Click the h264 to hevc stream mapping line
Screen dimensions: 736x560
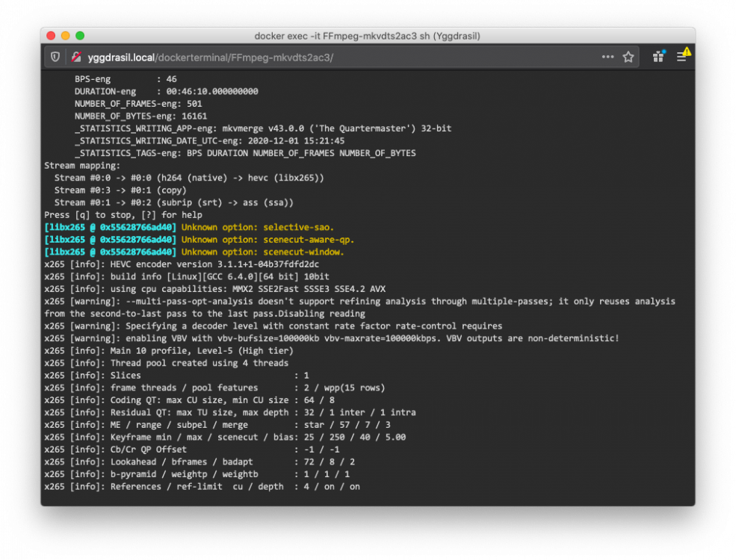189,178
